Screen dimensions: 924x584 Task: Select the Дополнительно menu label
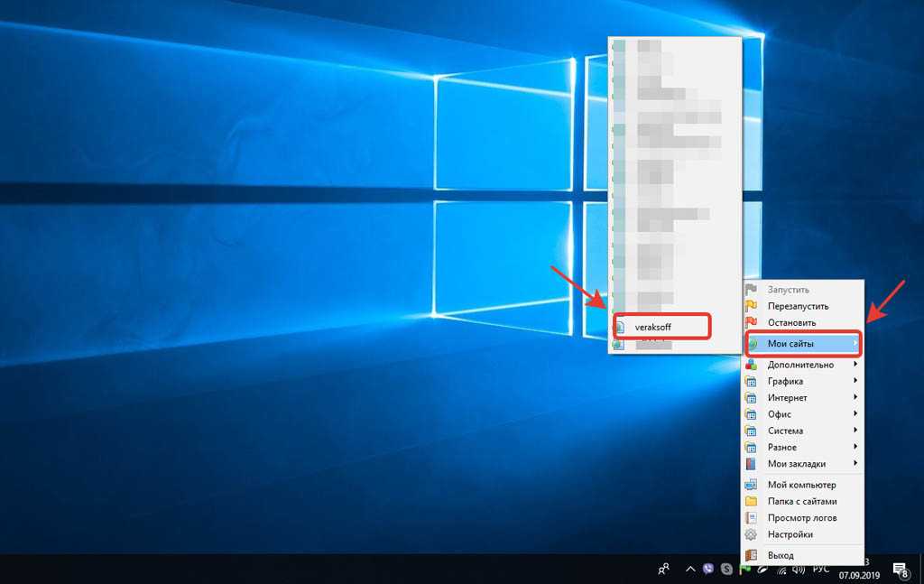pos(800,365)
